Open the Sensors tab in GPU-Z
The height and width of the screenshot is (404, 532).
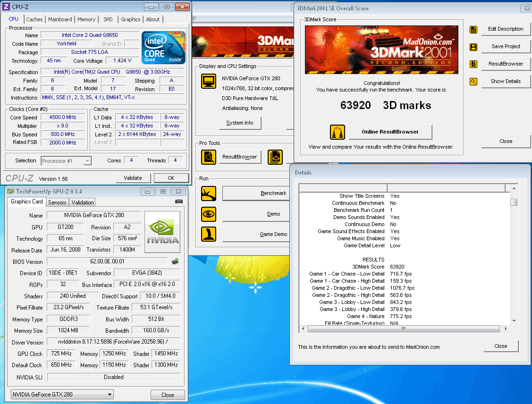pyautogui.click(x=57, y=202)
